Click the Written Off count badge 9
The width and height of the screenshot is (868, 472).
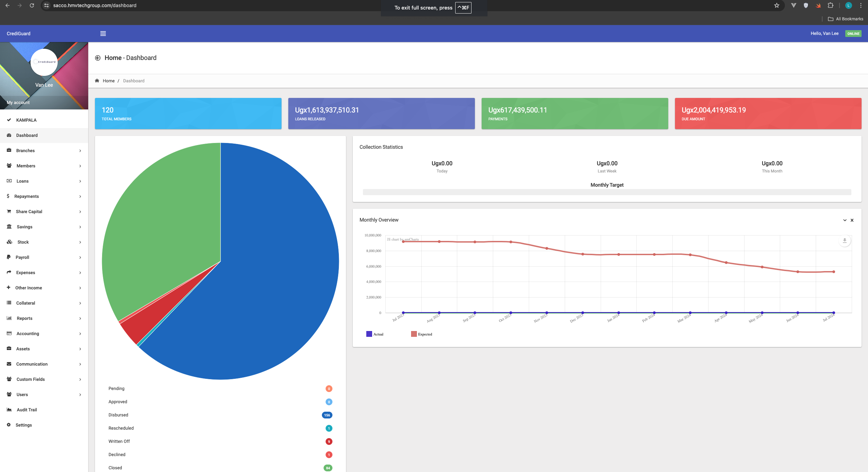coord(329,442)
